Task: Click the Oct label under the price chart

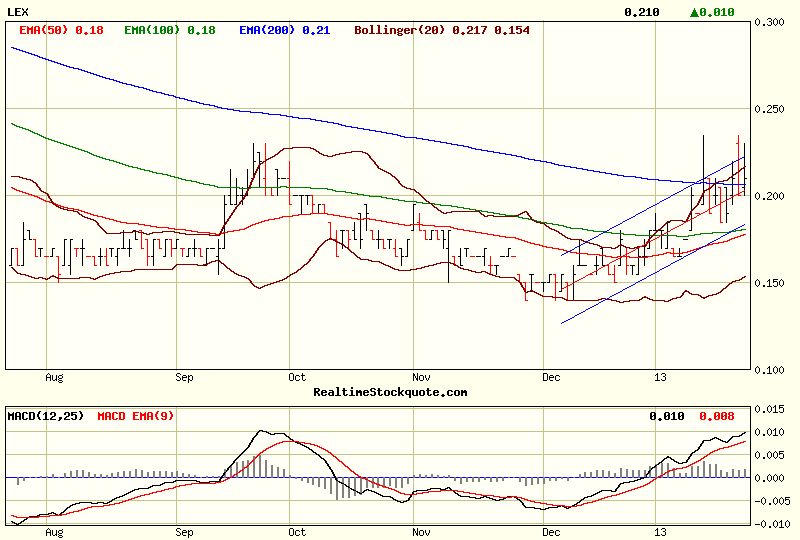Action: tap(297, 377)
